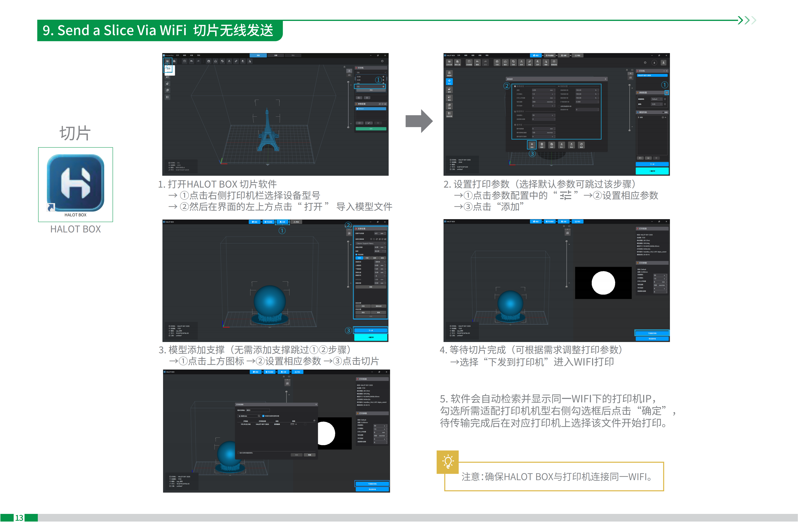
Task: Toggle password visibility for HALOT-SKY 2025
Action: (296, 424)
